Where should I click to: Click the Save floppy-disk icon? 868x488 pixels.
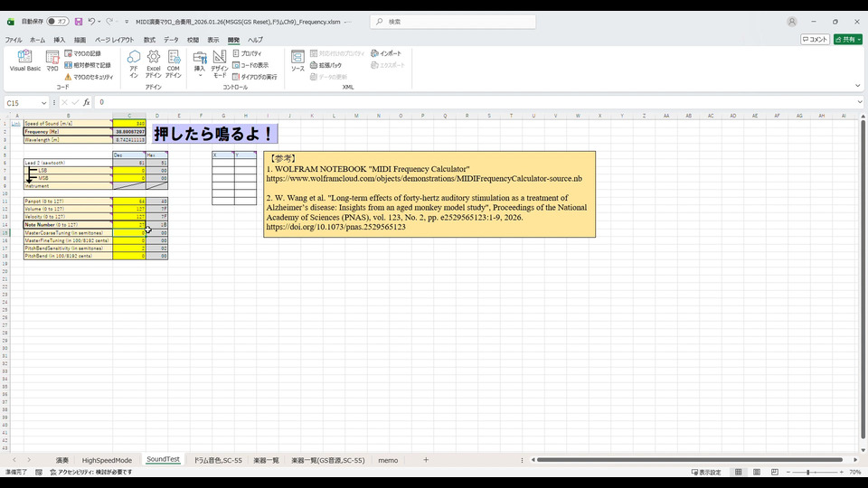tap(79, 21)
